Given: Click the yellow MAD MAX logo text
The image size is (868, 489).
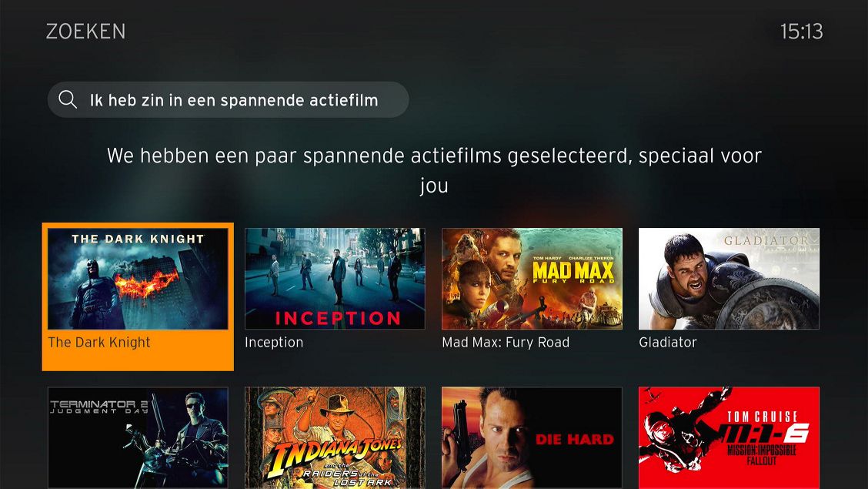Looking at the screenshot, I should pos(573,272).
